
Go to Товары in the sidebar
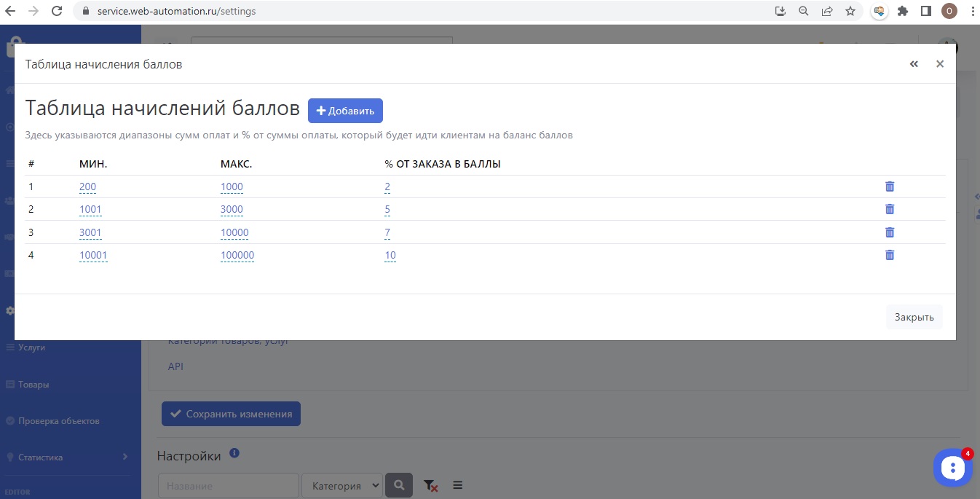(33, 385)
